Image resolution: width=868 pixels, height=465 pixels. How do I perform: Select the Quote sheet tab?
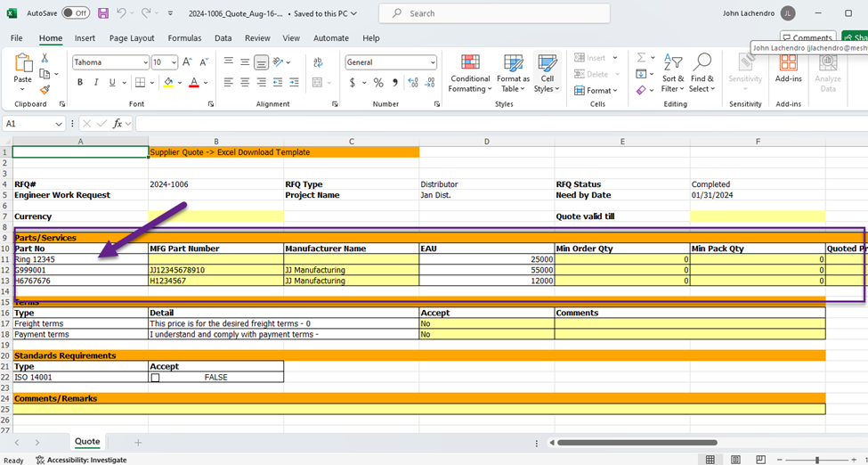click(87, 442)
